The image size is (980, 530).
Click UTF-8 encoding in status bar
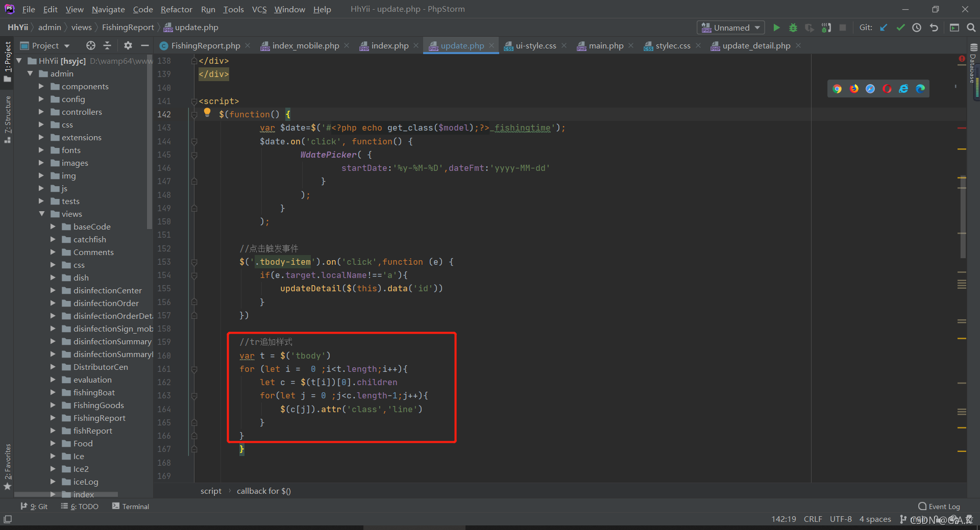(841, 519)
